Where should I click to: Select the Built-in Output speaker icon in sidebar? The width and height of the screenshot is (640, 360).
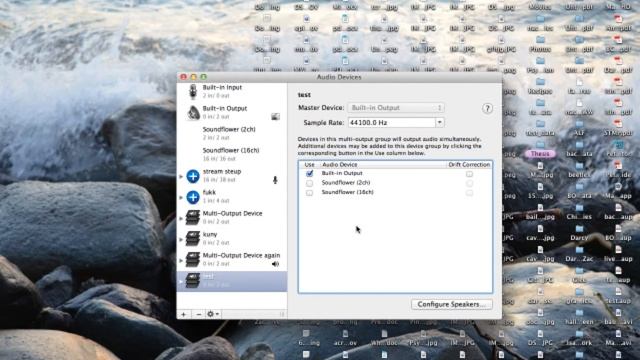(193, 113)
